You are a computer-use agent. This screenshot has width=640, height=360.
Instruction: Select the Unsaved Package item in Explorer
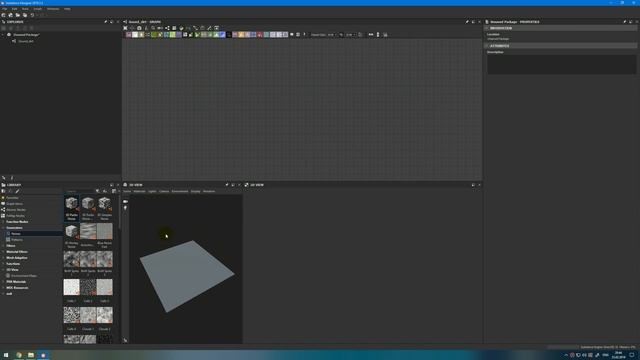26,35
